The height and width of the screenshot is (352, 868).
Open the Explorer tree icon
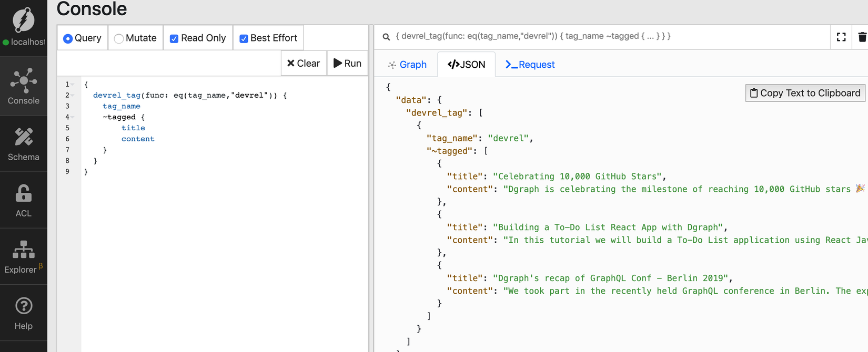point(24,250)
